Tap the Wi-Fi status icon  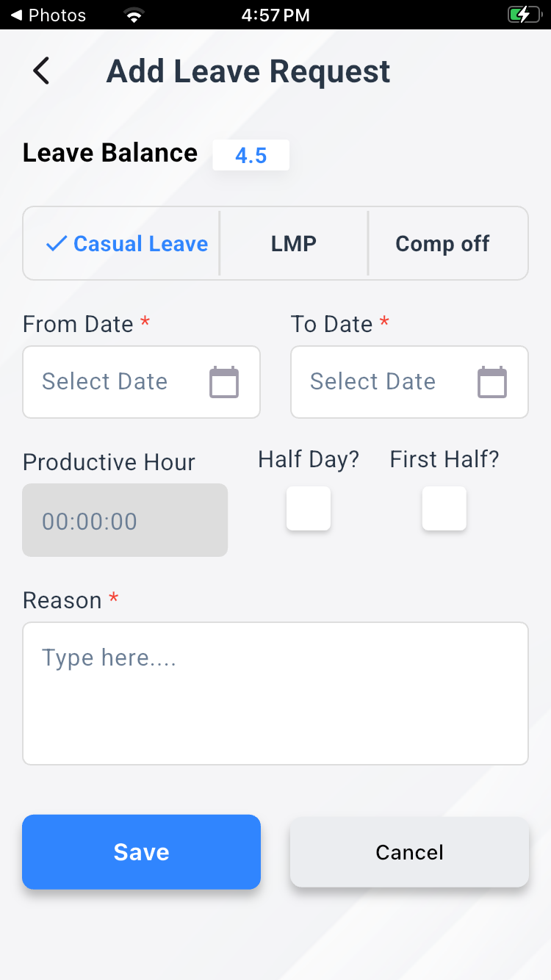coord(134,15)
